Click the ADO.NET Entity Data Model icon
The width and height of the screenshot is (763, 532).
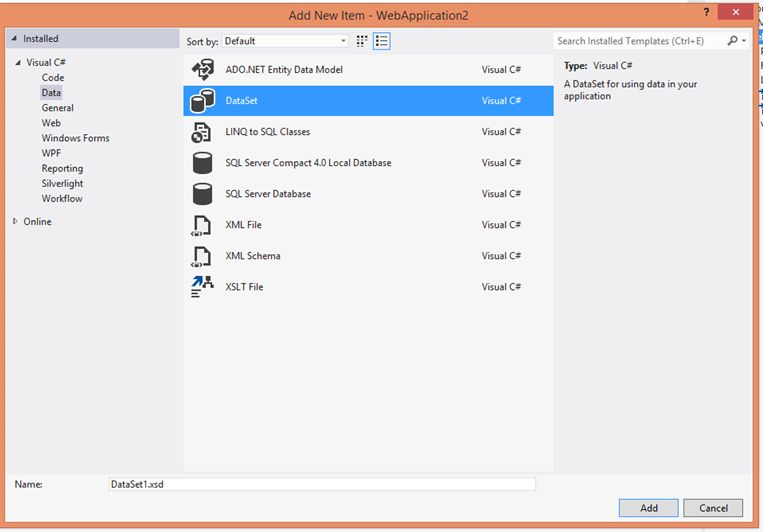pos(202,70)
